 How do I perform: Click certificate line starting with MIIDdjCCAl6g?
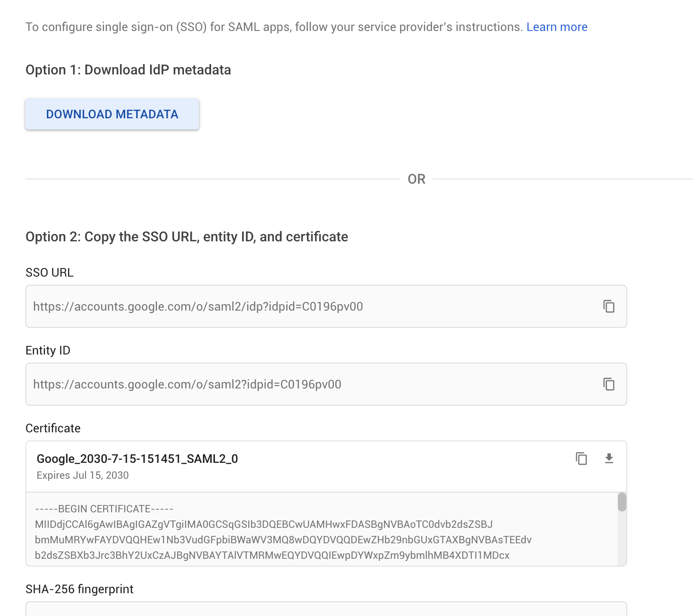pyautogui.click(x=264, y=524)
